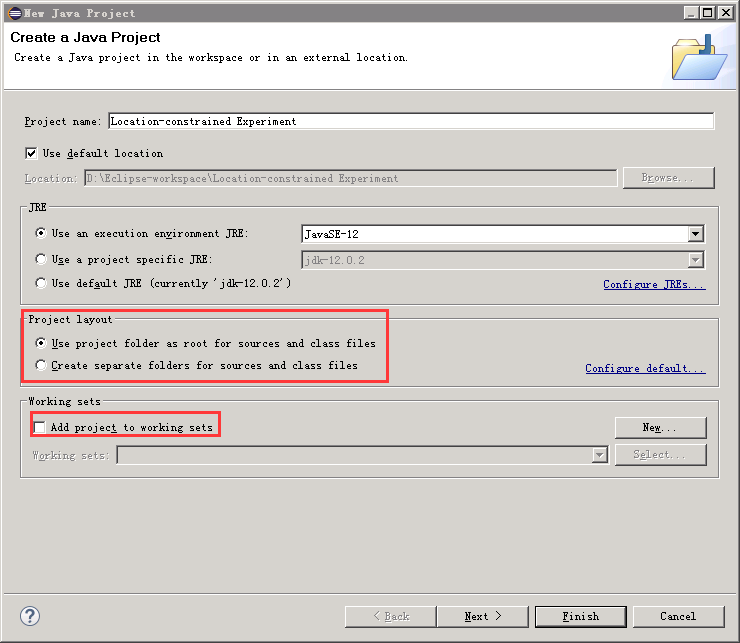Image resolution: width=740 pixels, height=643 pixels.
Task: Minimize the New Java Project window
Action: (691, 13)
